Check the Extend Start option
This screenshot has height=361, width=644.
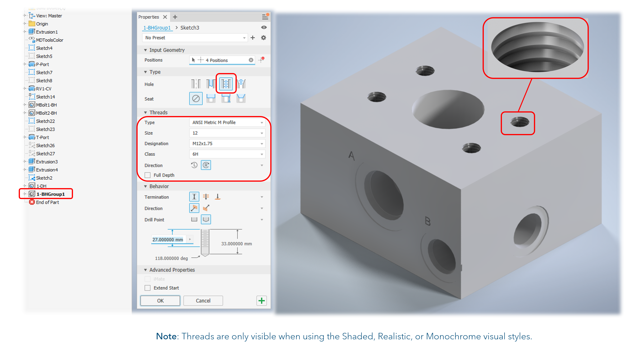click(148, 288)
